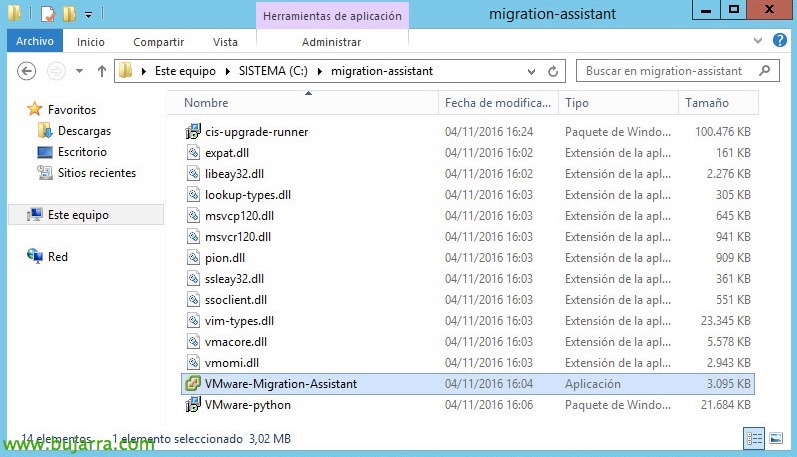
Task: Click the Back navigation arrow
Action: click(28, 72)
